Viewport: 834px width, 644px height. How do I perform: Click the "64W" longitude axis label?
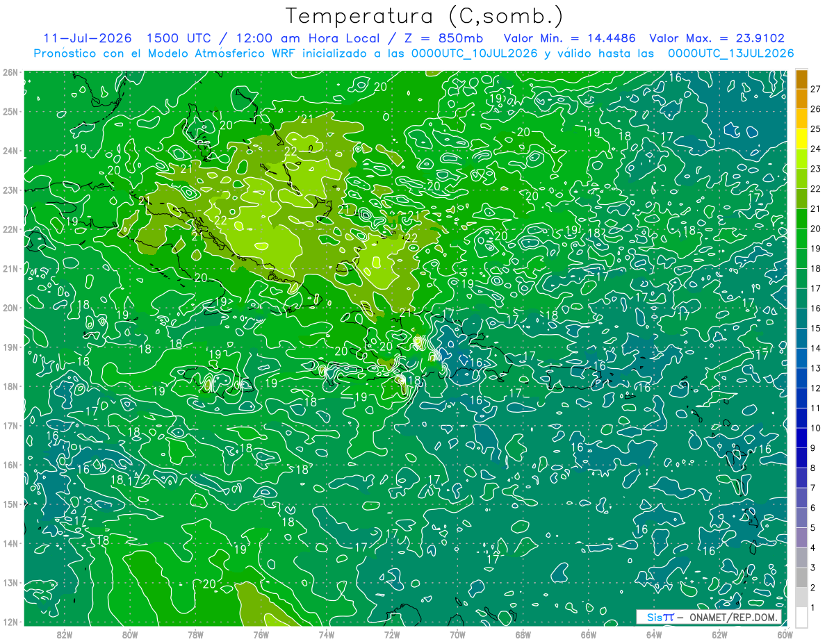coord(654,634)
